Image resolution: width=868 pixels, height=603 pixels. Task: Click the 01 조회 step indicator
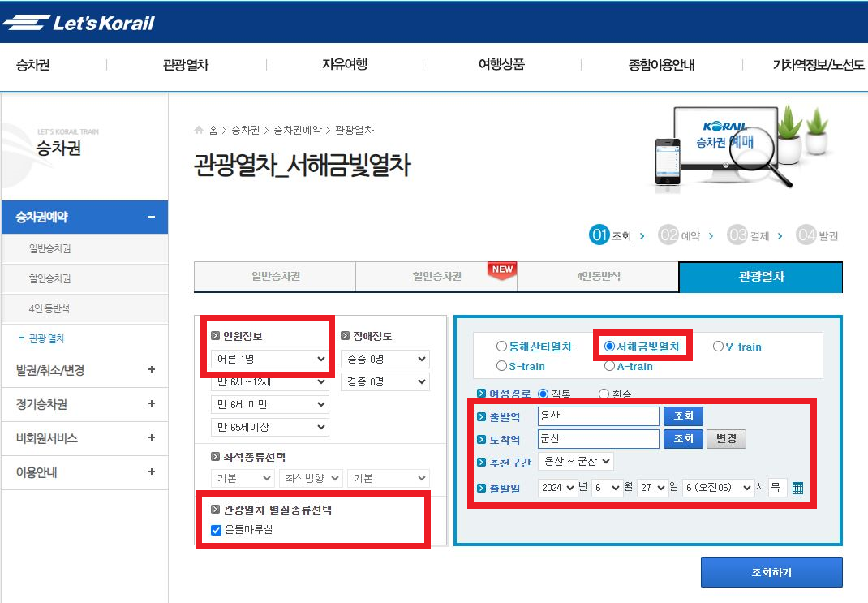click(x=610, y=235)
